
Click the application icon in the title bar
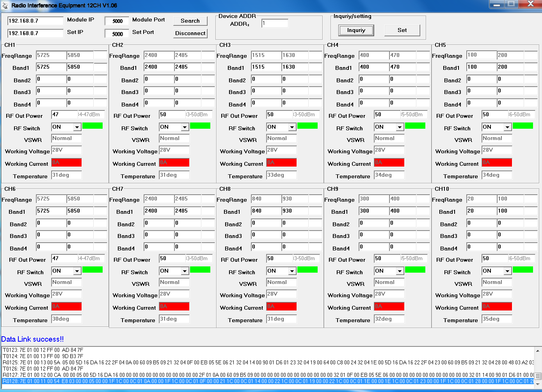[x=5, y=5]
